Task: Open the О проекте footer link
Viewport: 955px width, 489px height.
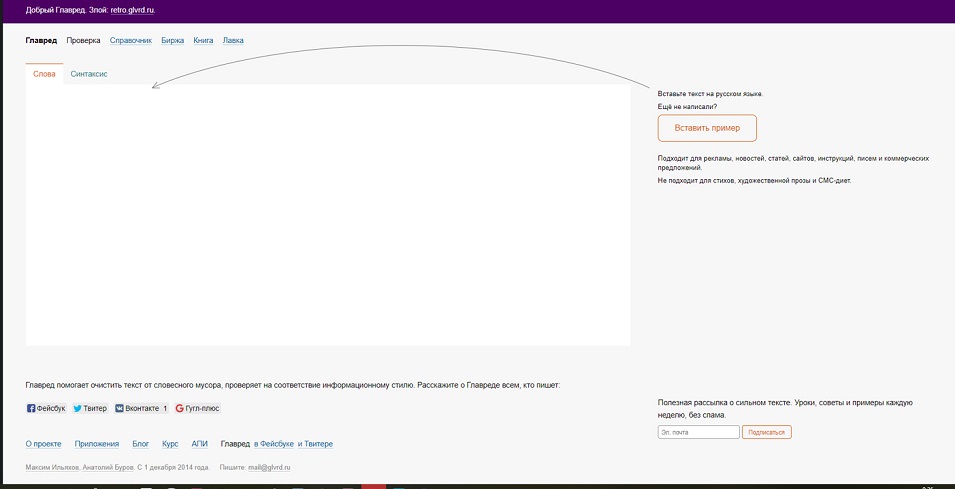Action: (43, 444)
